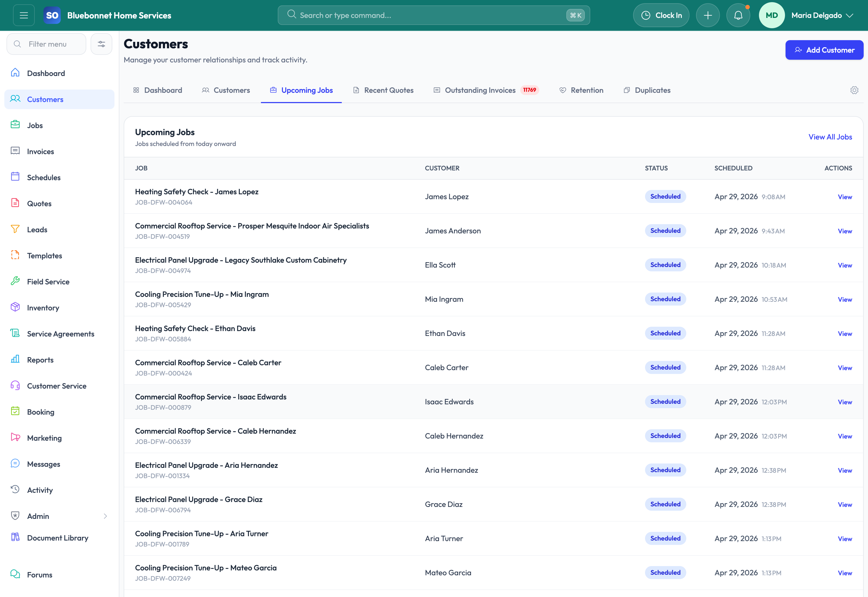Click the View All Jobs link
The width and height of the screenshot is (868, 597).
[830, 137]
